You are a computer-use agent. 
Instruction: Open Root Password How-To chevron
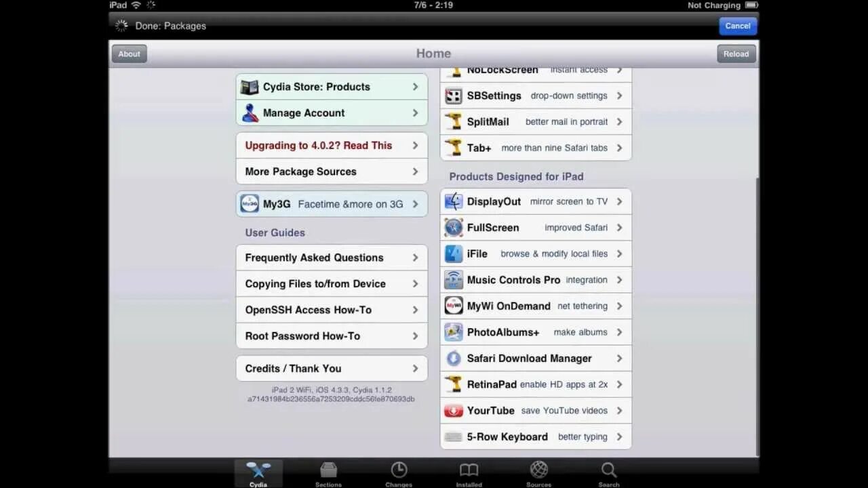[415, 336]
